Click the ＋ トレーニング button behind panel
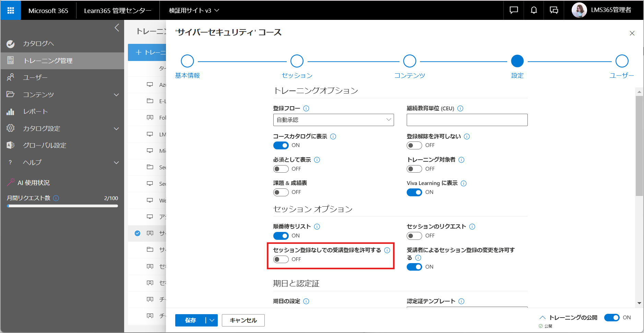This screenshot has width=644, height=333. [x=147, y=52]
